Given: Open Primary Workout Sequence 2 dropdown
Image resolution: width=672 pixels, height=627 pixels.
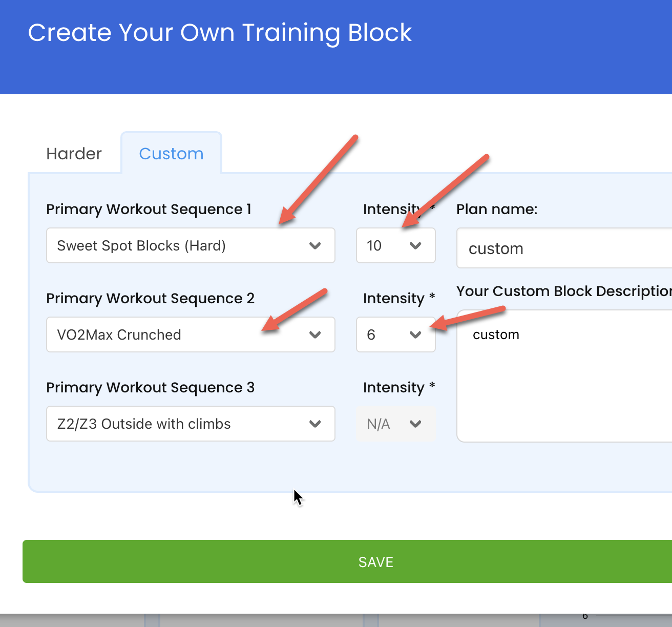Looking at the screenshot, I should coord(191,335).
